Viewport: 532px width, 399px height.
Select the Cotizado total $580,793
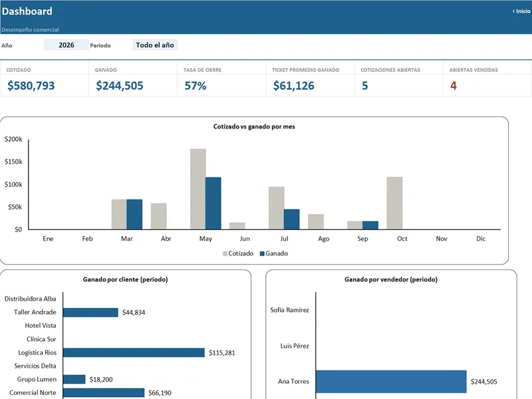(x=31, y=86)
